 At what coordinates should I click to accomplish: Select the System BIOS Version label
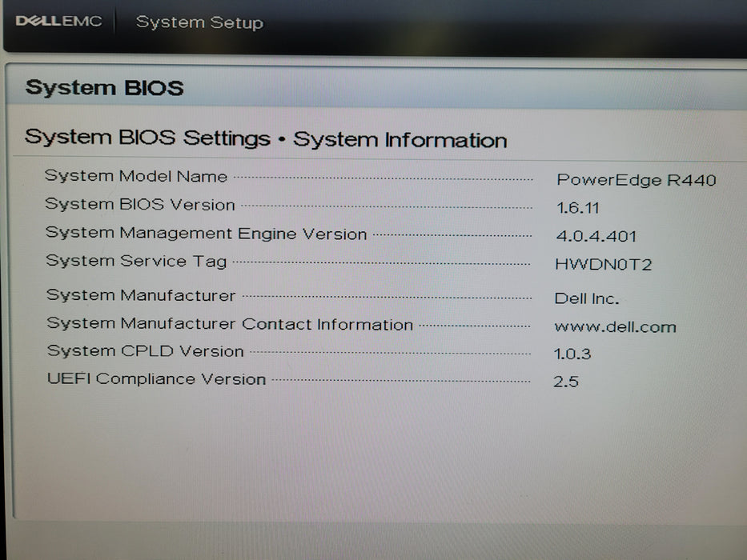[140, 204]
